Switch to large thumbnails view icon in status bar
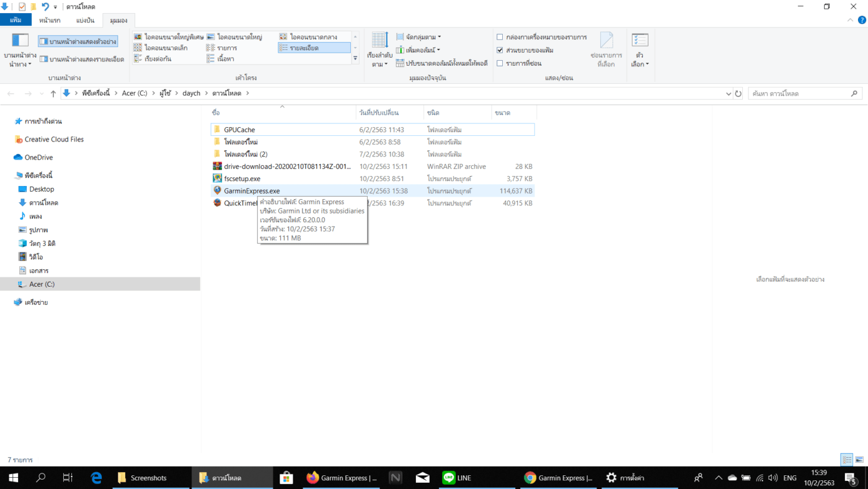Image resolution: width=868 pixels, height=489 pixels. (859, 460)
